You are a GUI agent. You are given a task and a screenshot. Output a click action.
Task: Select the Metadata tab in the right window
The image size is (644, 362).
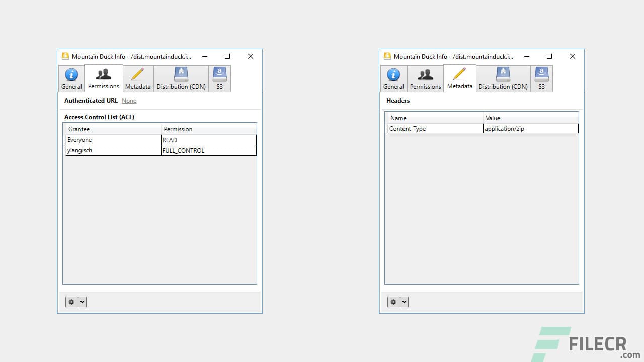460,78
